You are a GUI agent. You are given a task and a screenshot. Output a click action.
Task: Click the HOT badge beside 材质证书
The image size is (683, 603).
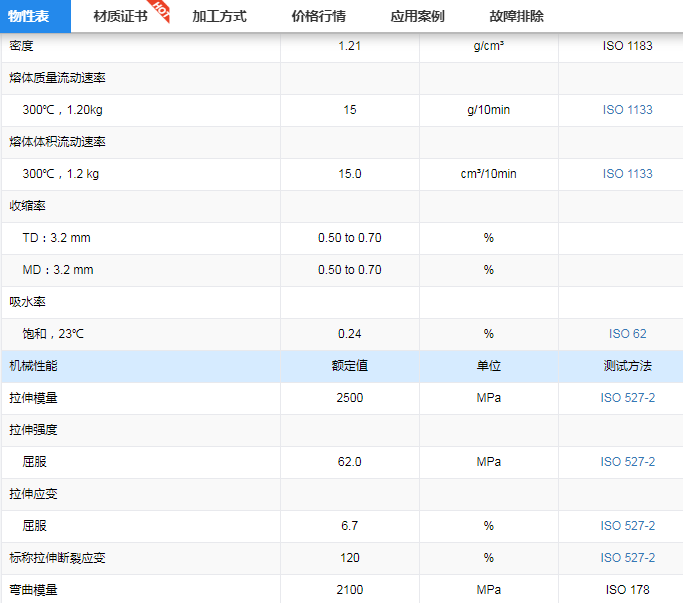[161, 11]
